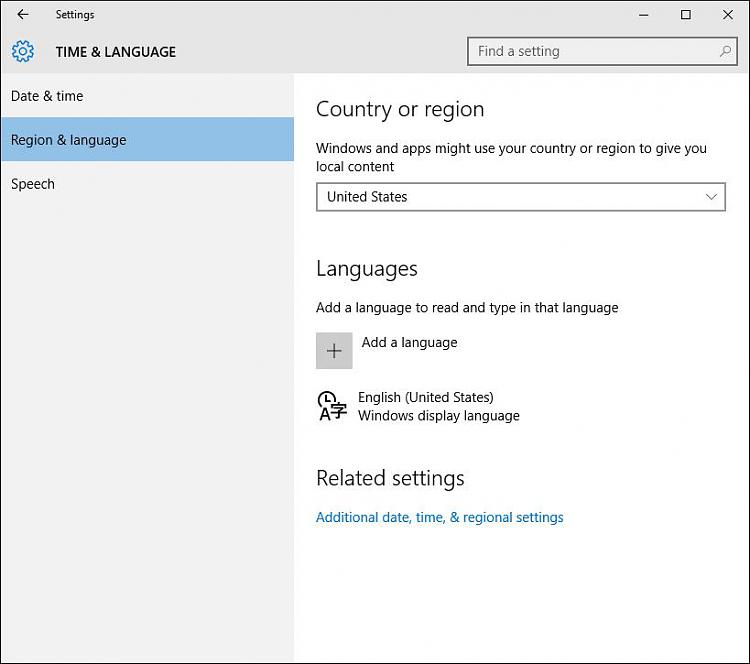Image resolution: width=750 pixels, height=664 pixels.
Task: Click the chevron arrow on country dropdown
Action: (x=712, y=197)
